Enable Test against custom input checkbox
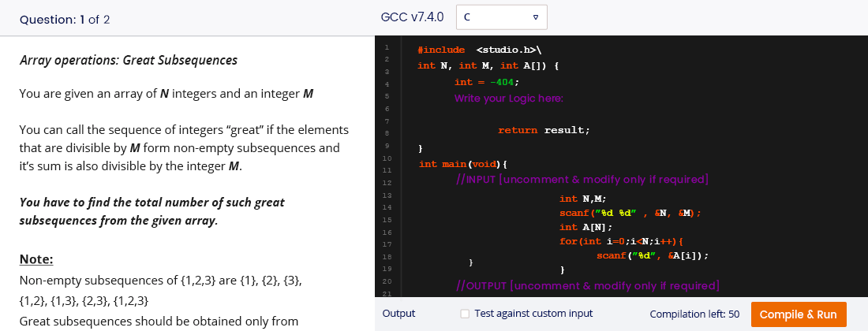868x331 pixels. click(465, 314)
